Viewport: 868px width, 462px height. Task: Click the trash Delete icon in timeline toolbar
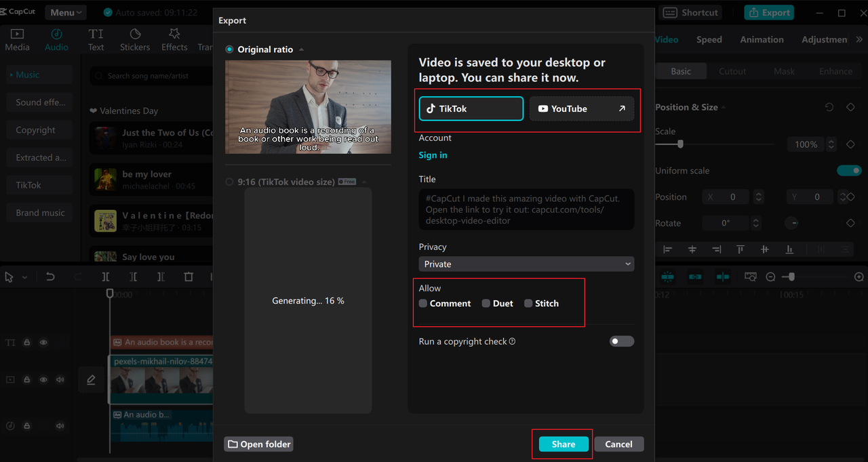(189, 277)
